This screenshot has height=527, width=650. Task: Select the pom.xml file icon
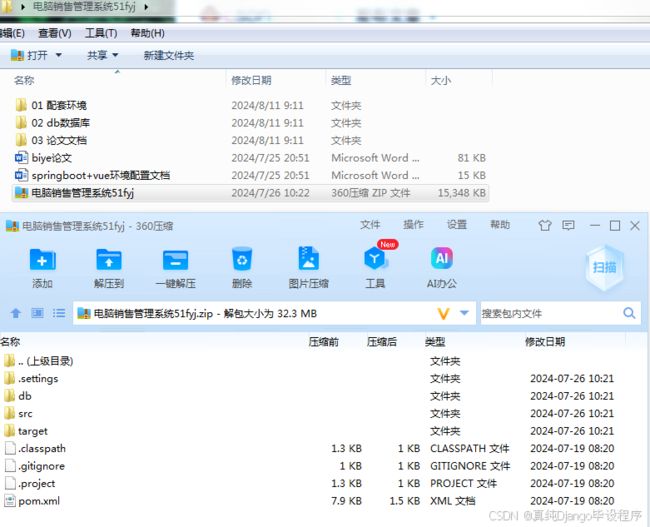10,500
